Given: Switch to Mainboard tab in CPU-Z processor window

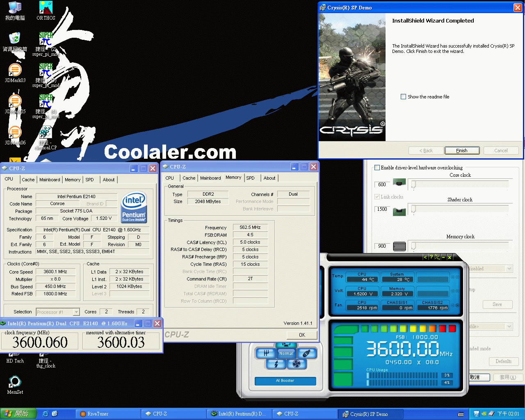Looking at the screenshot, I should [50, 180].
